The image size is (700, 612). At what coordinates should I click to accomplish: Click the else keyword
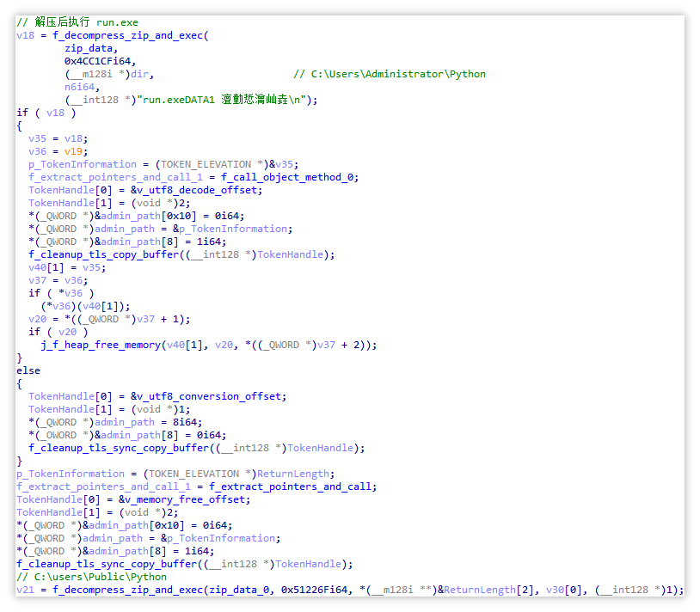point(28,370)
